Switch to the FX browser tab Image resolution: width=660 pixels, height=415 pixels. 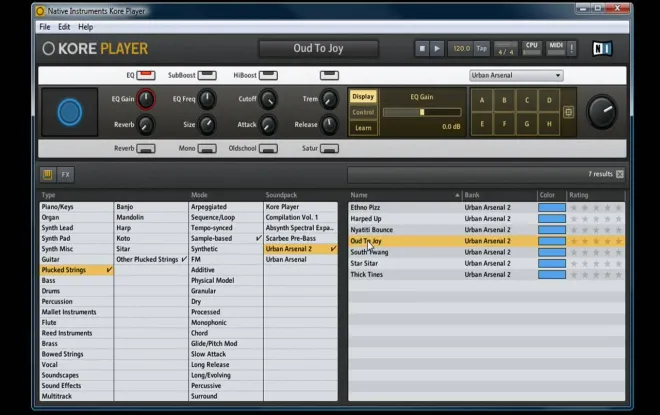point(66,174)
